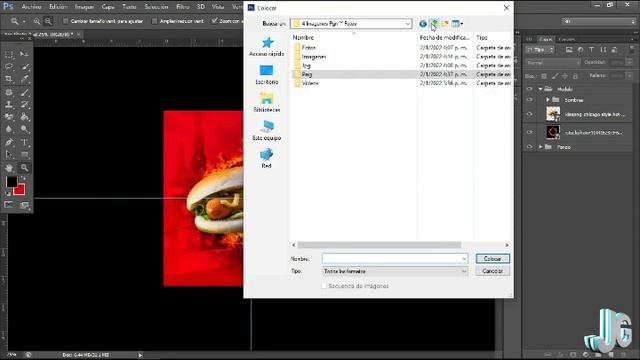Open the Tipo file format dropdown

(395, 271)
